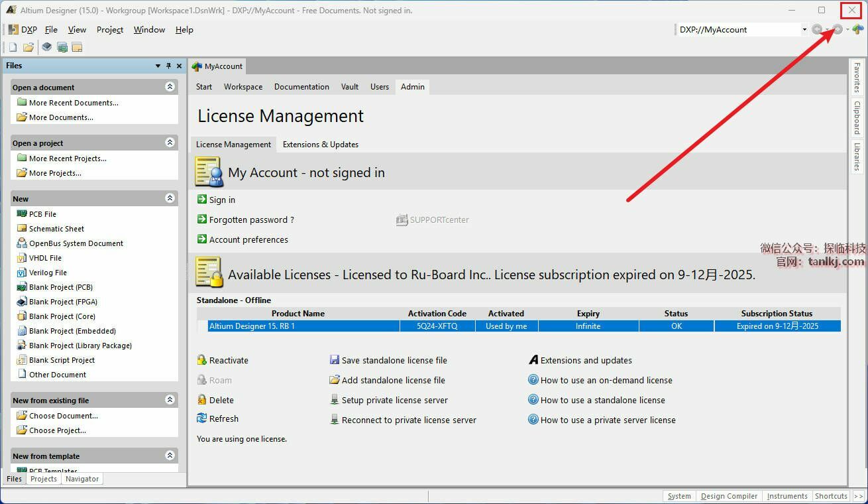Click More Recent Projects link
868x504 pixels.
tap(68, 158)
